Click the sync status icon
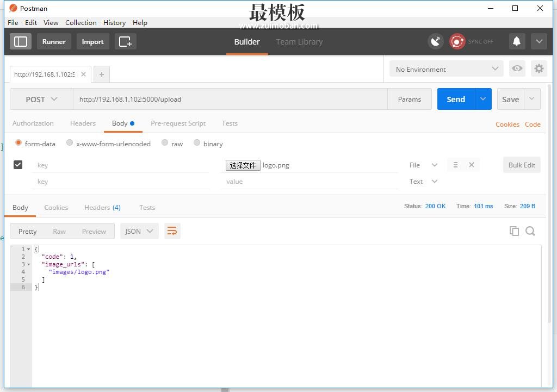Viewport: 557px width, 392px height. click(457, 41)
